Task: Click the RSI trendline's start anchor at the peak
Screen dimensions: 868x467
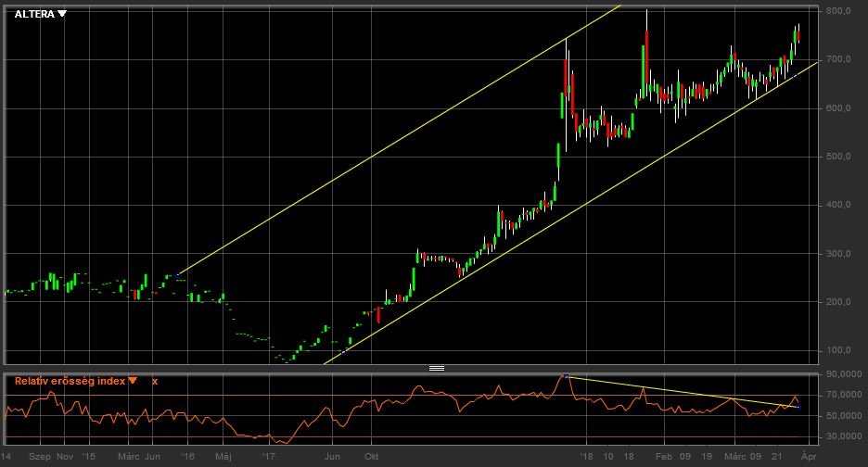Action: [567, 375]
